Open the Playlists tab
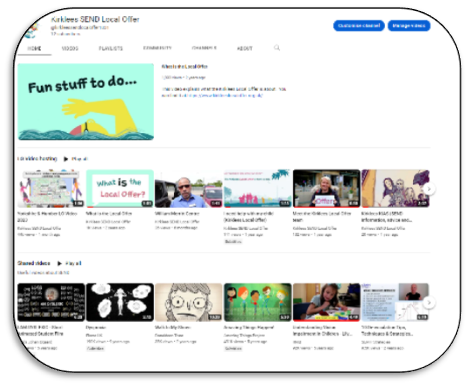469x386 pixels. 111,48
